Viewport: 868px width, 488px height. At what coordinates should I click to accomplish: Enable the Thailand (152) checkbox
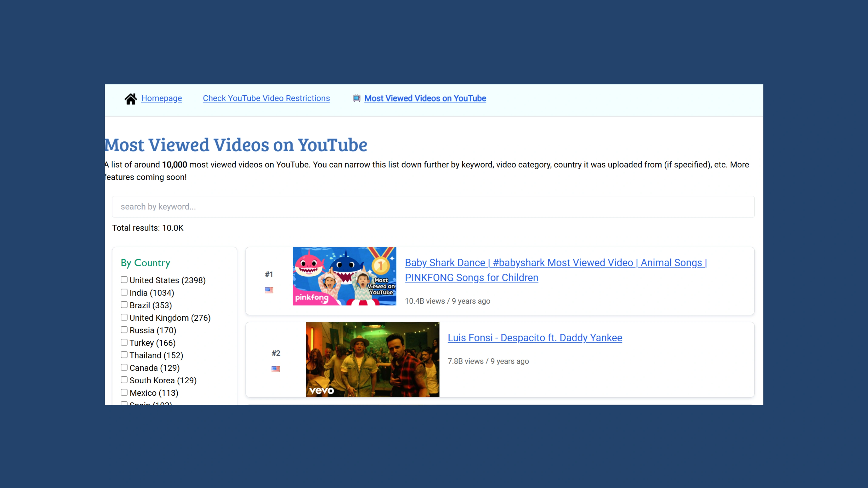point(124,355)
